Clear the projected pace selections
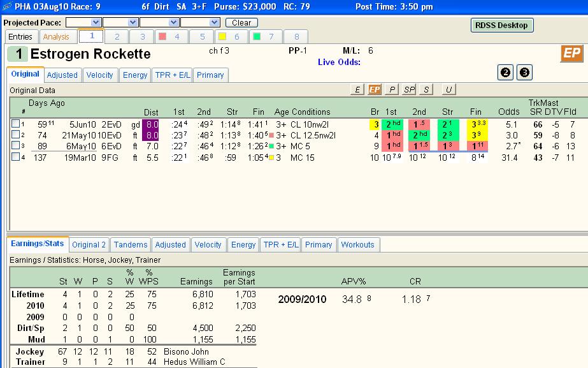The width and height of the screenshot is (588, 368). [241, 22]
